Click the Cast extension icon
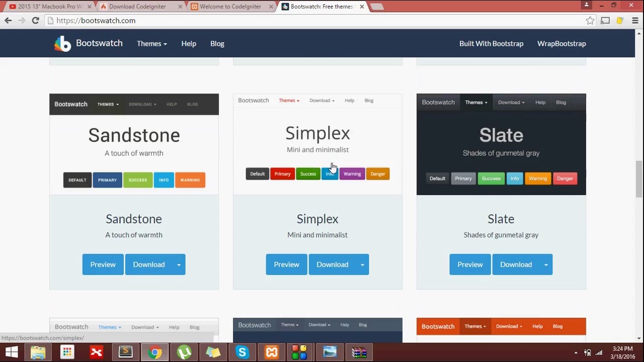Viewport: 644px width, 362px height. (606, 21)
